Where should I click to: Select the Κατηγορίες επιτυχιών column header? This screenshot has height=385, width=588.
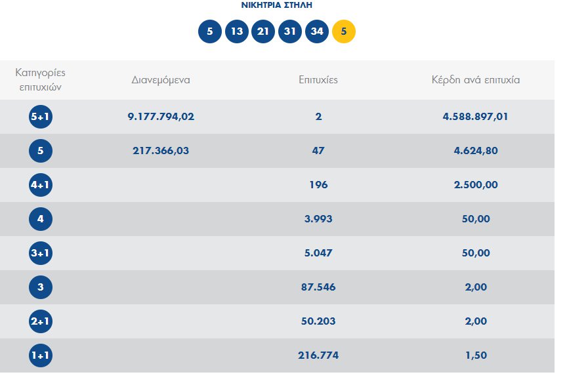(x=41, y=79)
